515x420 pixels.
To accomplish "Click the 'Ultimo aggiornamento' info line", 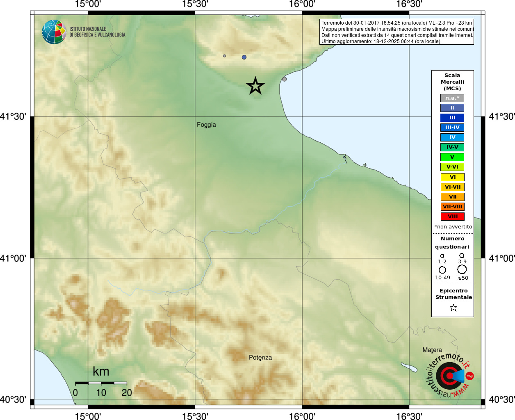I will point(381,41).
